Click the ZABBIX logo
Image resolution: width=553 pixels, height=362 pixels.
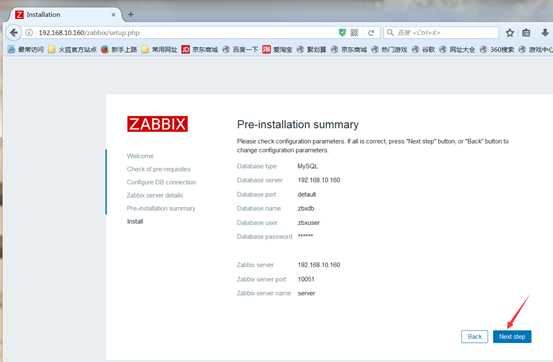coord(157,124)
